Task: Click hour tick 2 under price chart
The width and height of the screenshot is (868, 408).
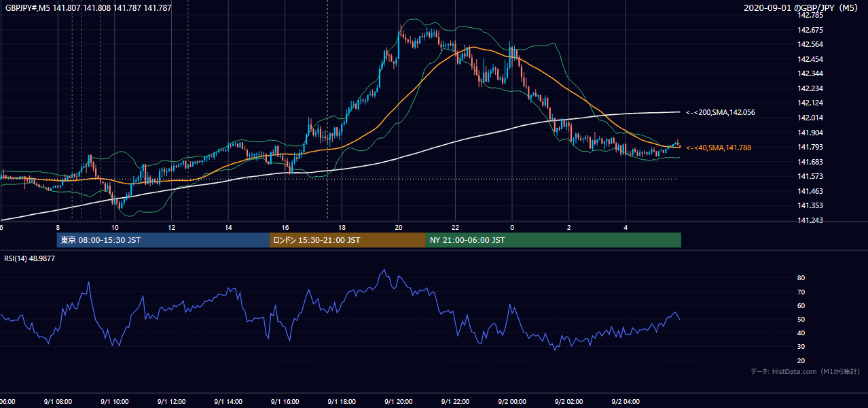Action: coord(569,228)
